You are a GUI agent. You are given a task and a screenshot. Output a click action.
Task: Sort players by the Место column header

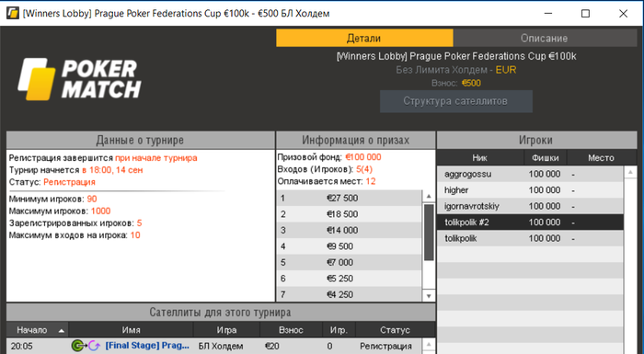601,158
